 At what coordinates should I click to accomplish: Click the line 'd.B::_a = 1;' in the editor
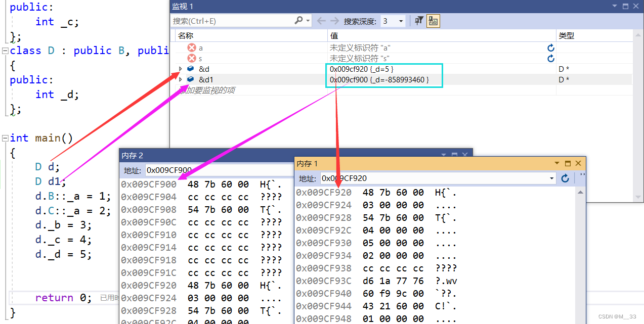pos(73,196)
